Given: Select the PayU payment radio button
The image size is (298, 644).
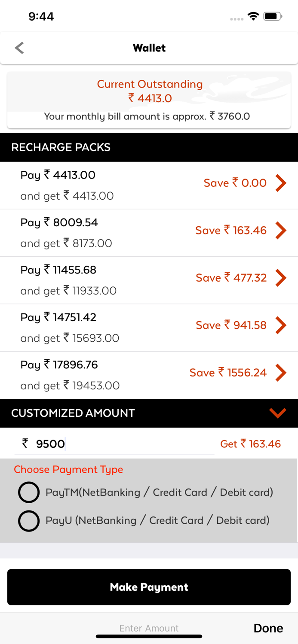Looking at the screenshot, I should coord(29,521).
